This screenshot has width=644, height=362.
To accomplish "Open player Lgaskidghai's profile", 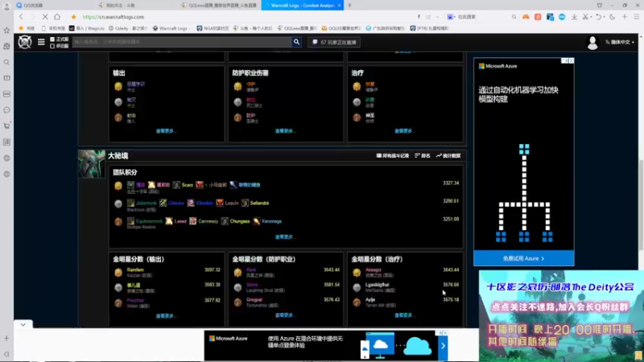I will (x=377, y=285).
